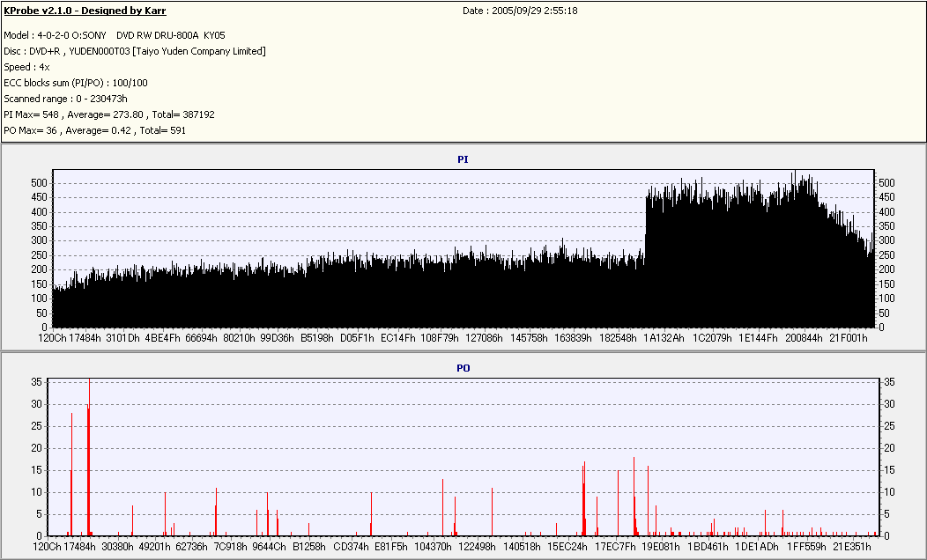Click the 15EC24h axis label

pos(567,547)
